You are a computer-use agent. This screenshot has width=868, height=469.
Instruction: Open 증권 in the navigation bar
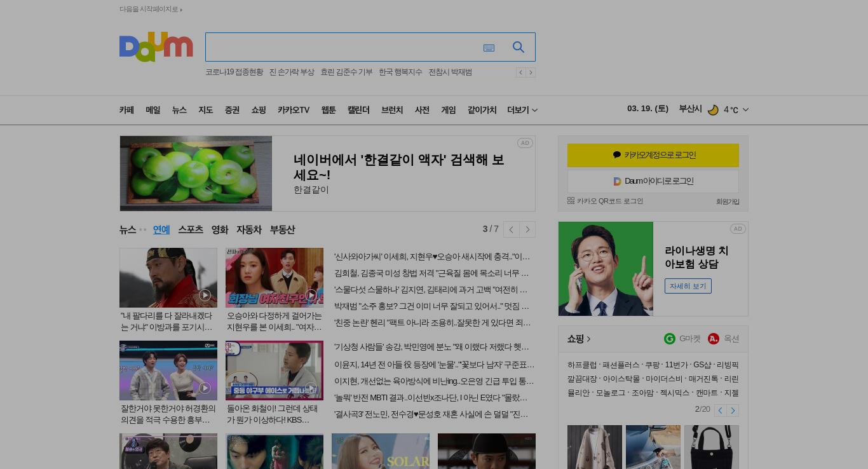(x=232, y=110)
